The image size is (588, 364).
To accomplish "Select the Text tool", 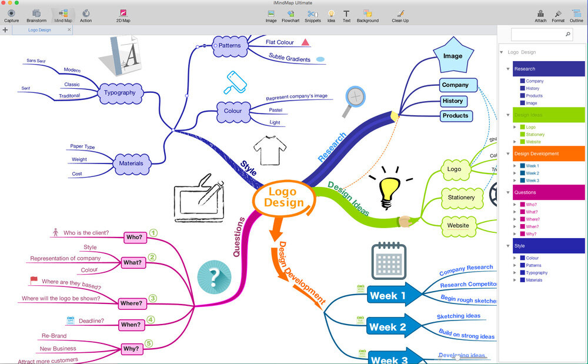I will click(346, 16).
